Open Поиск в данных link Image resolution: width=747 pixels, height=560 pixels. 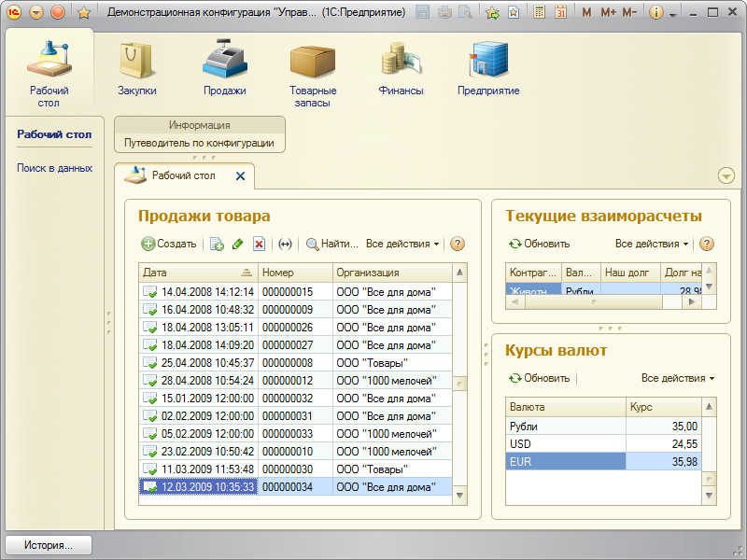(x=54, y=168)
